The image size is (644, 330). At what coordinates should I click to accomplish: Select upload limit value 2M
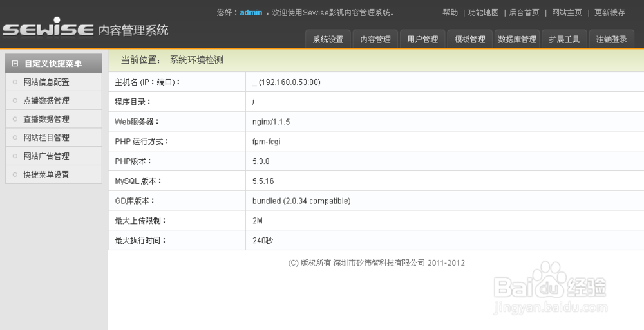pos(257,221)
